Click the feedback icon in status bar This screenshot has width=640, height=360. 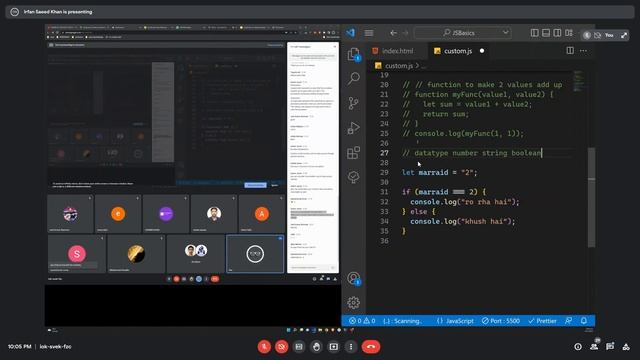coord(569,321)
